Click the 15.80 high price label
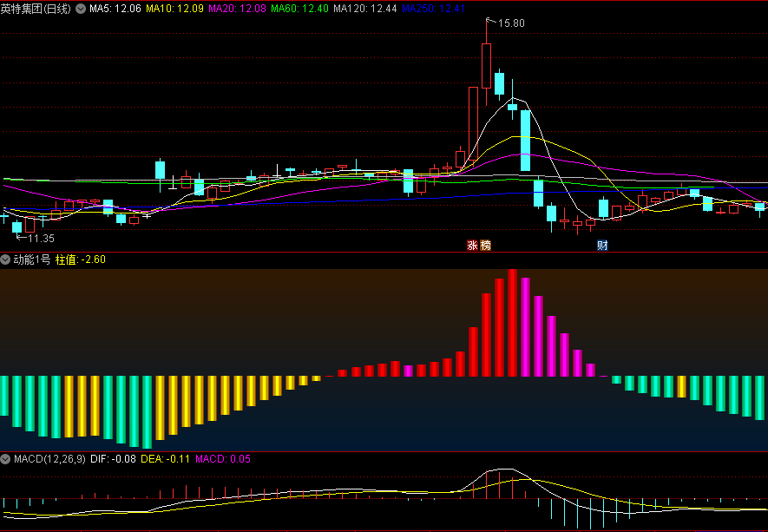This screenshot has width=768, height=532. pos(511,23)
